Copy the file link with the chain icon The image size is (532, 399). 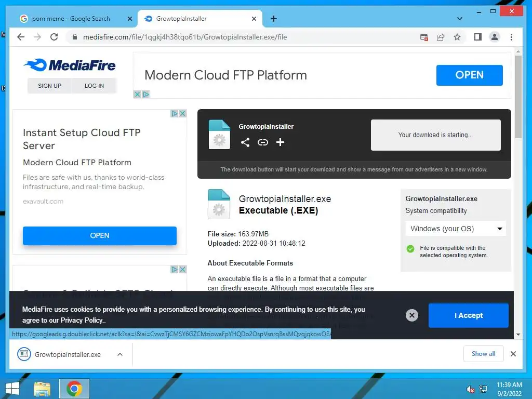pos(262,142)
